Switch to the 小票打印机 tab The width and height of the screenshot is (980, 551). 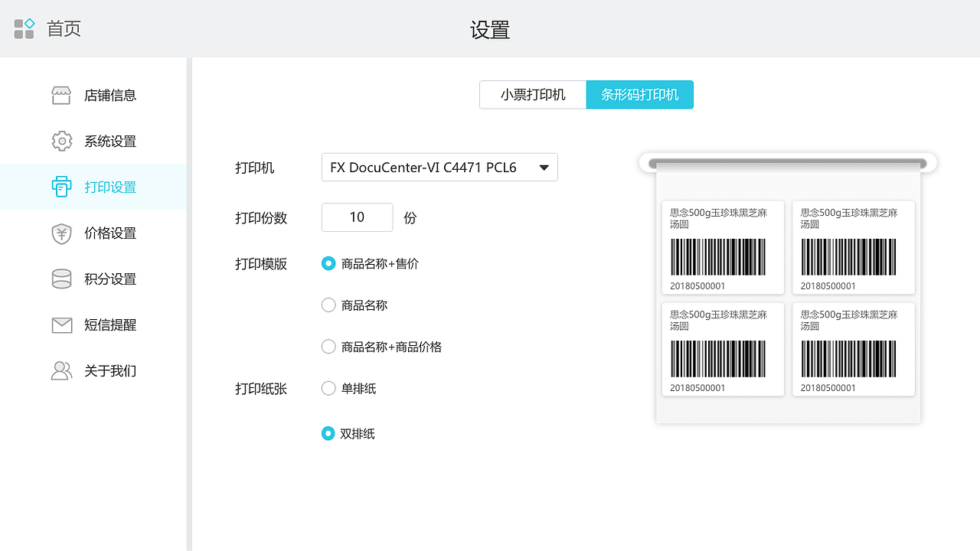click(533, 95)
